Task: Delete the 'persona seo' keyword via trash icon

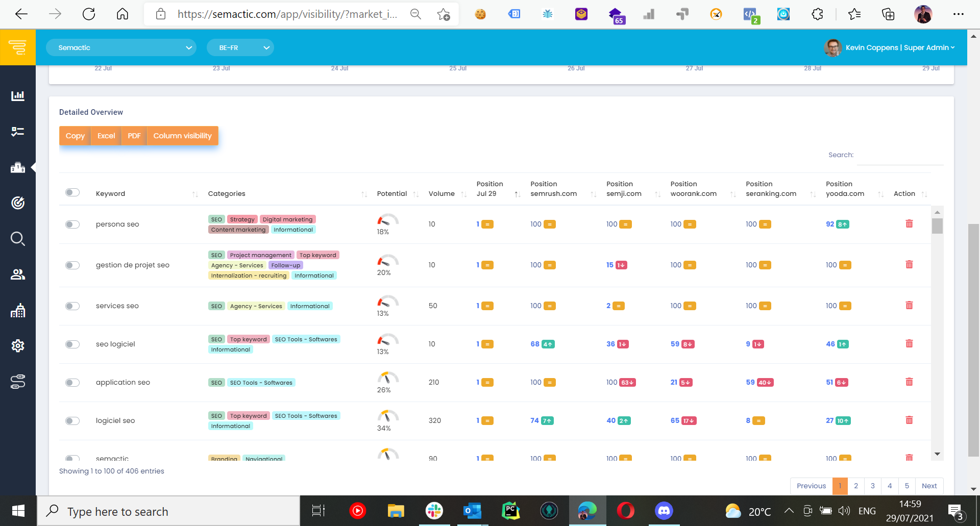Action: pyautogui.click(x=909, y=223)
